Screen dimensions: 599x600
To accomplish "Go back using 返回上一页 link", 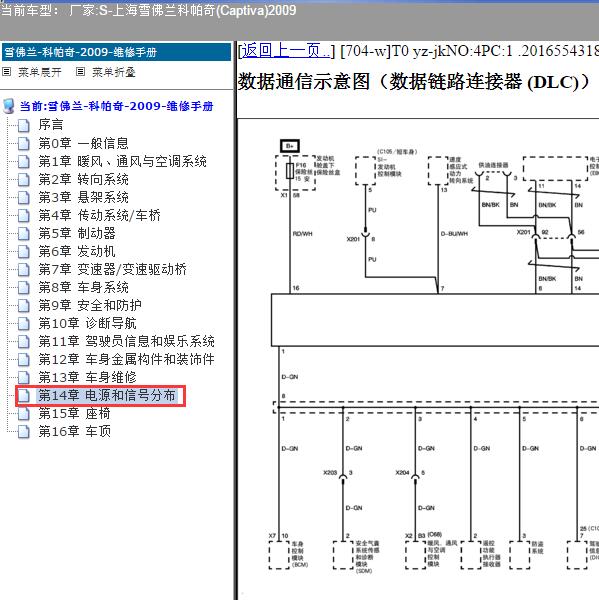I will pos(286,51).
